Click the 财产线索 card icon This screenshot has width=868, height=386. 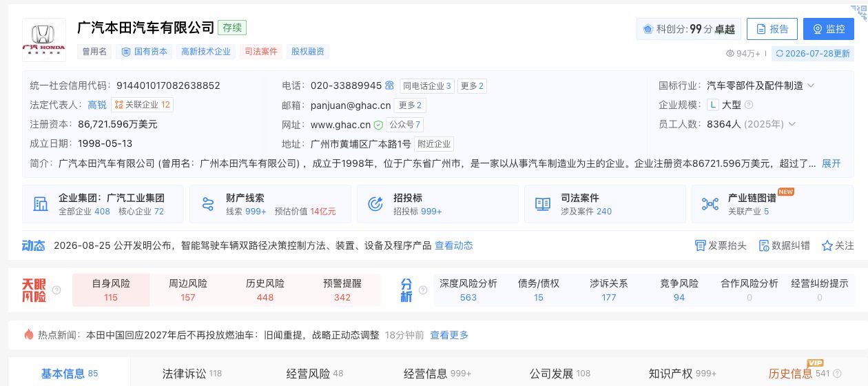[208, 204]
